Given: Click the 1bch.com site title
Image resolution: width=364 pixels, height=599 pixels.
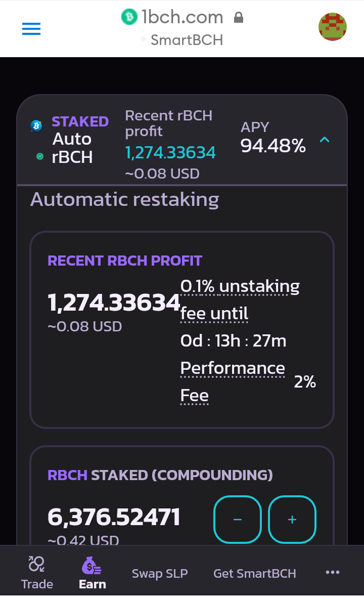Looking at the screenshot, I should [183, 17].
